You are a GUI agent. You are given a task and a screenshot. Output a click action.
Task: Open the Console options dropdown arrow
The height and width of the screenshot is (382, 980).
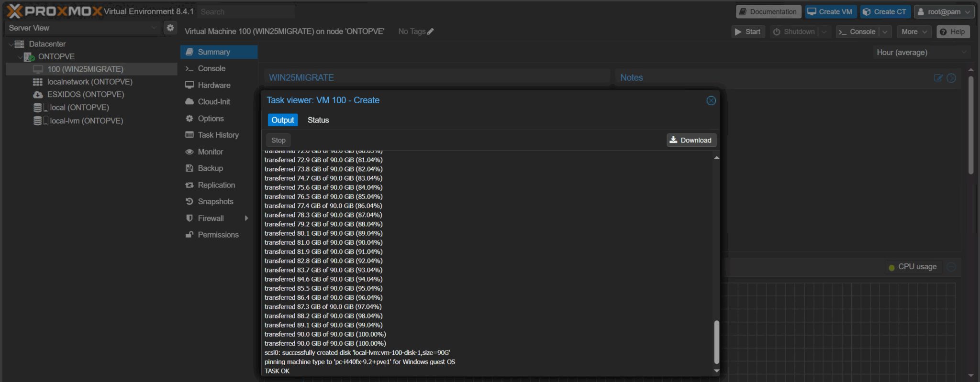tap(885, 32)
